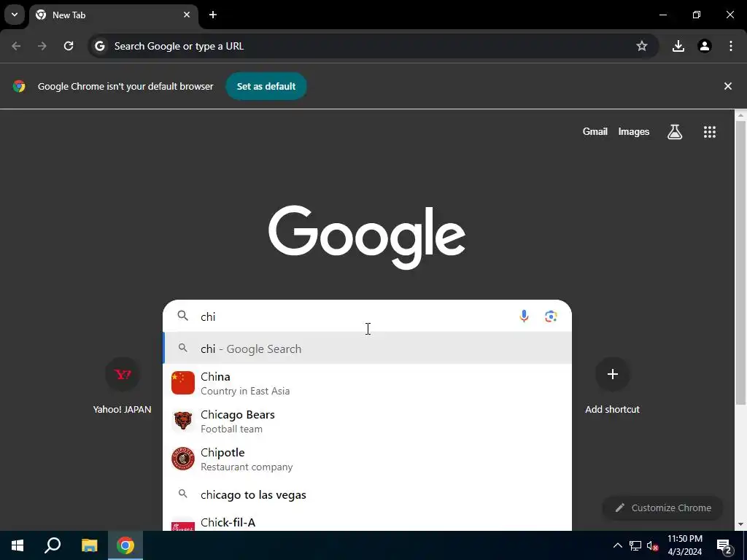Open the clock showing 11:50 PM
747x560 pixels.
pyautogui.click(x=684, y=545)
